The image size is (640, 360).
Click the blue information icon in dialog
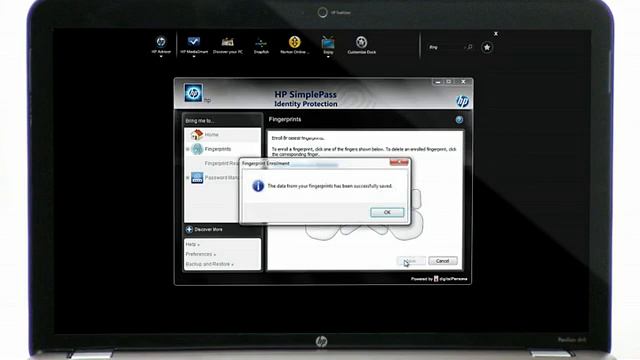258,186
